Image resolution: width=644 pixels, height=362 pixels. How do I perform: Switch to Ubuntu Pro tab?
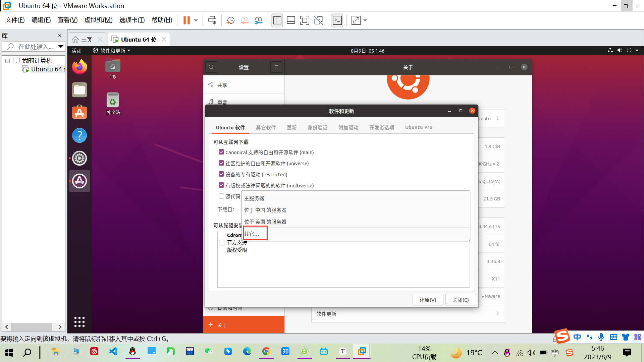tap(419, 128)
